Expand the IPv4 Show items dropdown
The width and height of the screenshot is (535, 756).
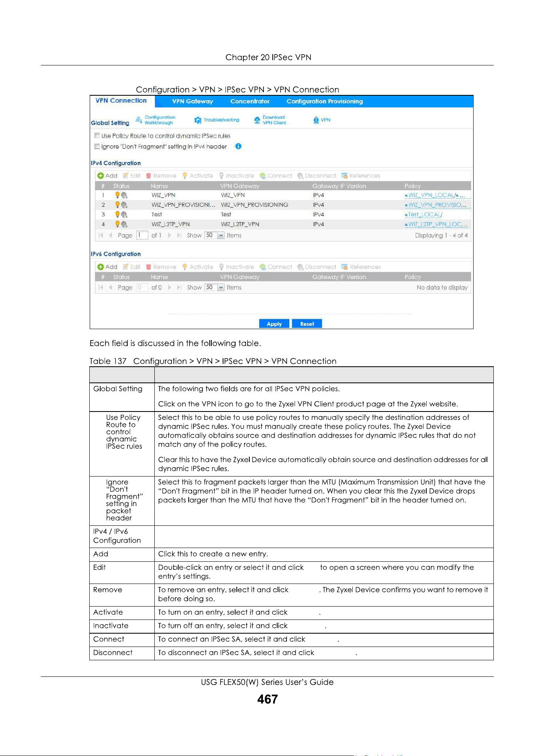click(221, 235)
